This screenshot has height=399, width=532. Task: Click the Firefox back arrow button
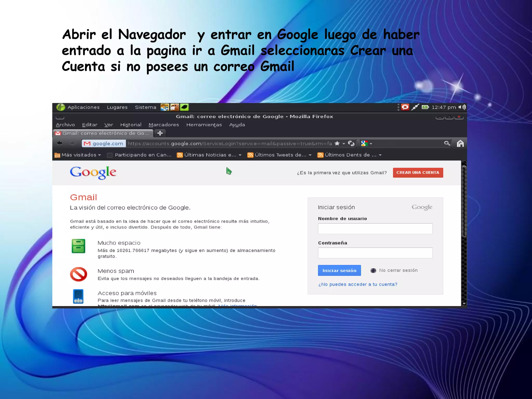pyautogui.click(x=59, y=143)
